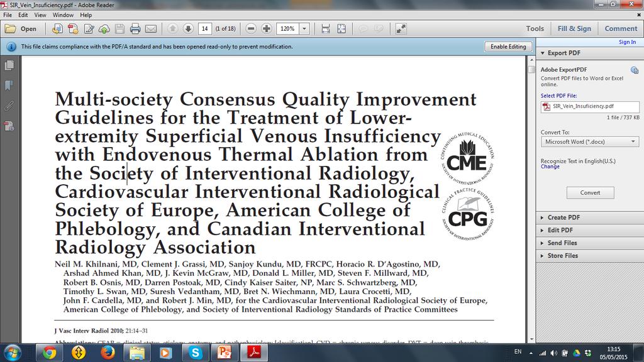Open the Page Thumbnails panel icon

point(9,65)
